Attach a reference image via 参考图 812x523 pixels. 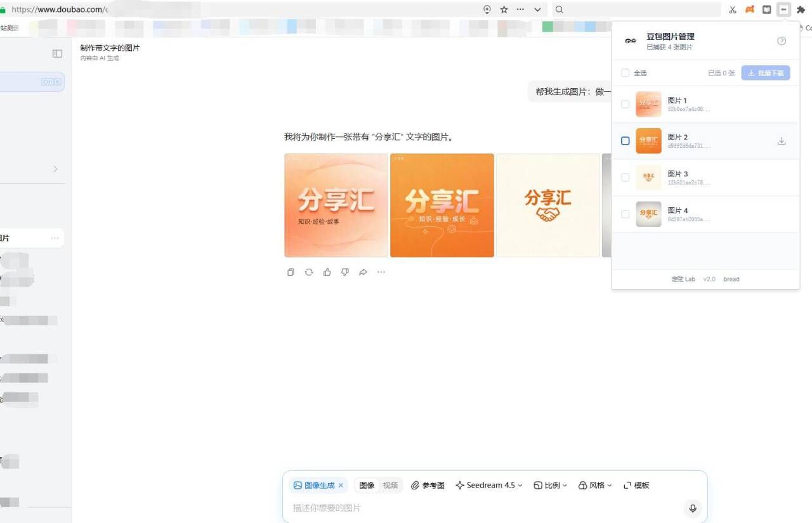coord(428,485)
